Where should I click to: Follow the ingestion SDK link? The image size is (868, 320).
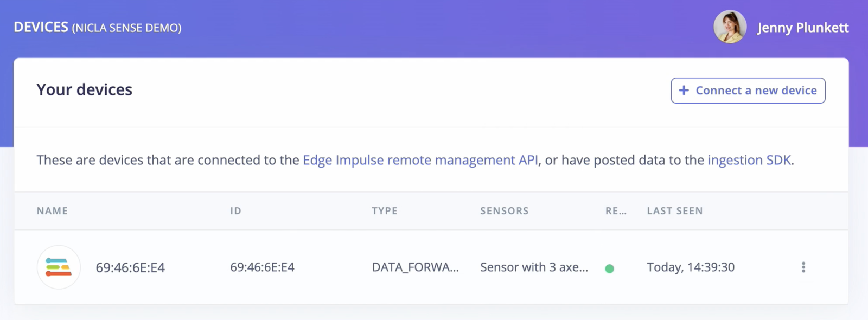tap(749, 160)
